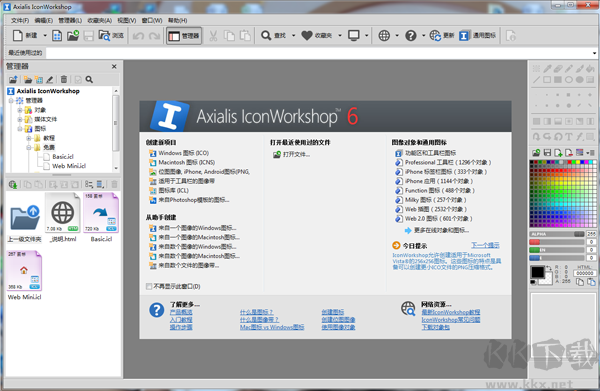Select the paint bucket fill tool
600x391 pixels.
pos(590,68)
